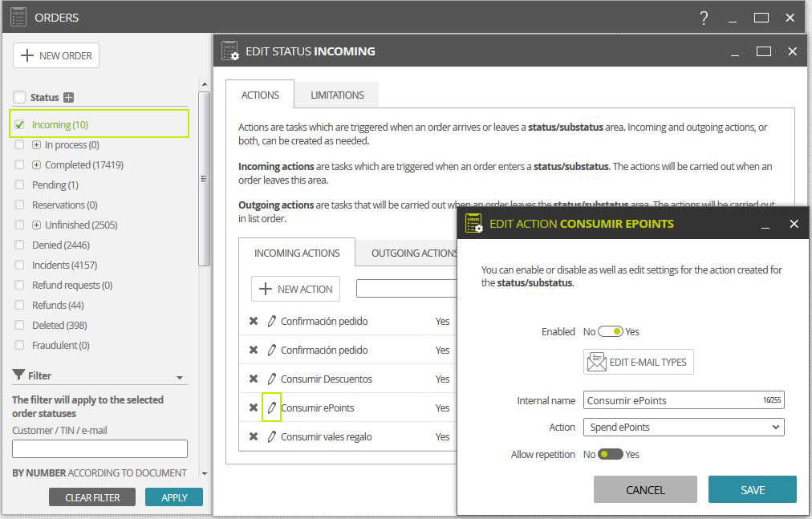Open help with the question mark icon

(x=704, y=18)
